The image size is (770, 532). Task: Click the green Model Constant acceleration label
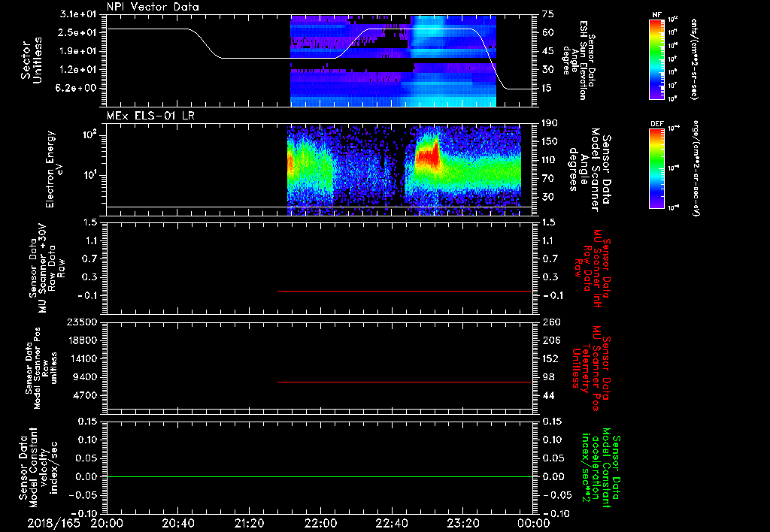click(598, 468)
